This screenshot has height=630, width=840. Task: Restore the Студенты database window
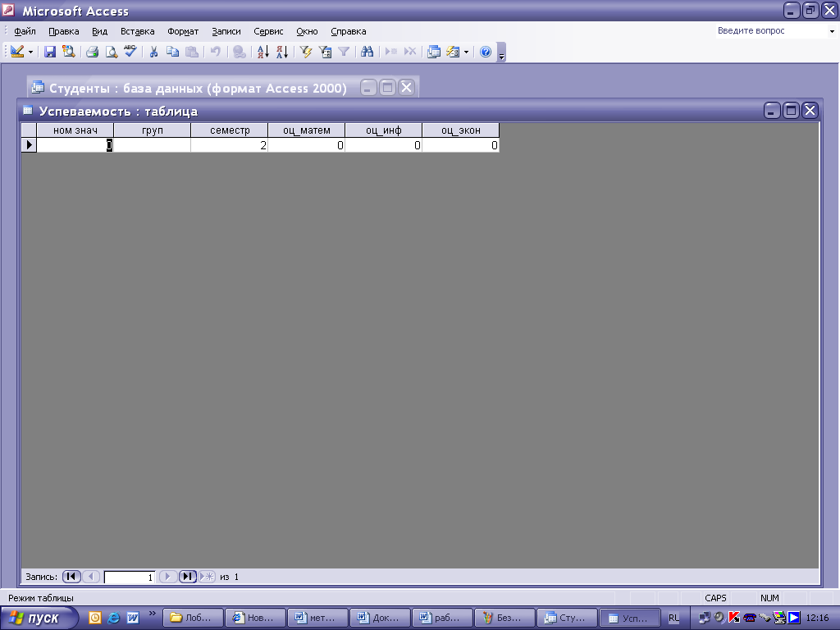coord(387,87)
